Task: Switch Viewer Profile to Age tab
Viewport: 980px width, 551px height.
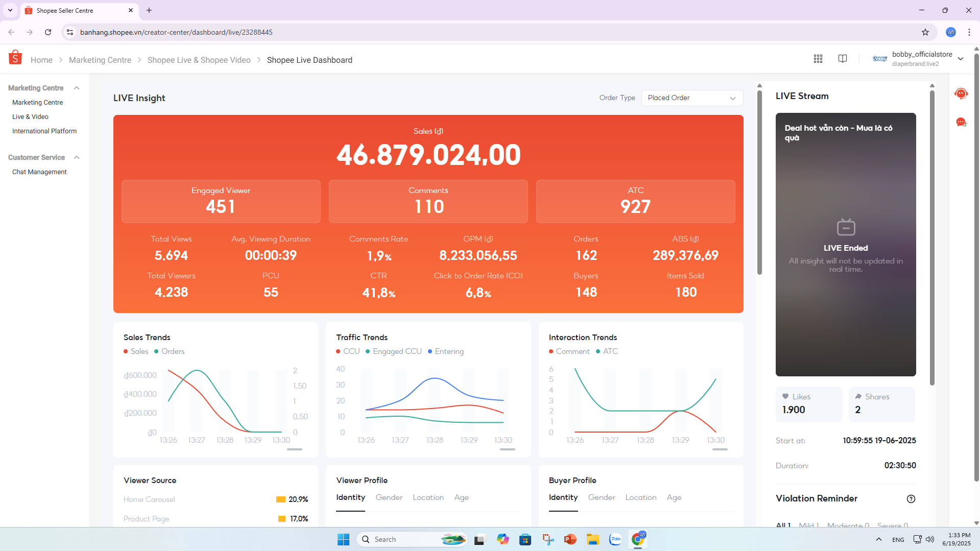Action: click(x=461, y=497)
